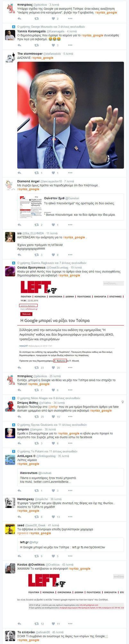Retweet sia's ΚΑΤΕΒΑΣΑΝ tweet
The height and width of the screenshot is (644, 129).
[x=37, y=255]
